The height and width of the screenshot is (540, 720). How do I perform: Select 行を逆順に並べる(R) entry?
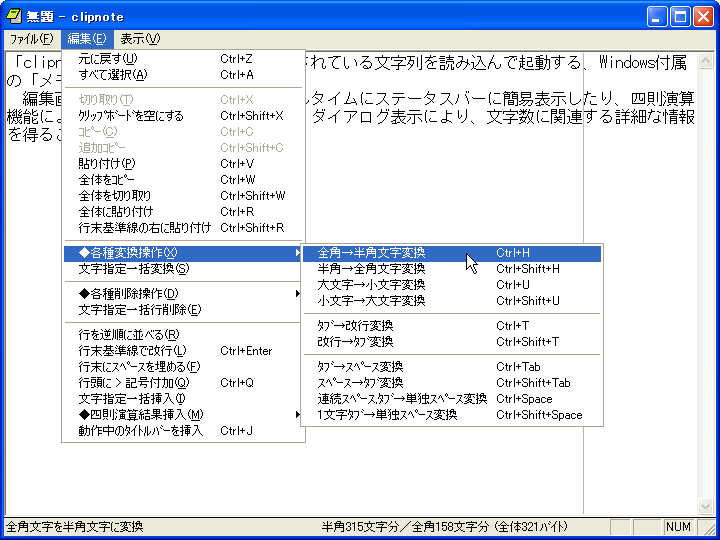pyautogui.click(x=183, y=334)
